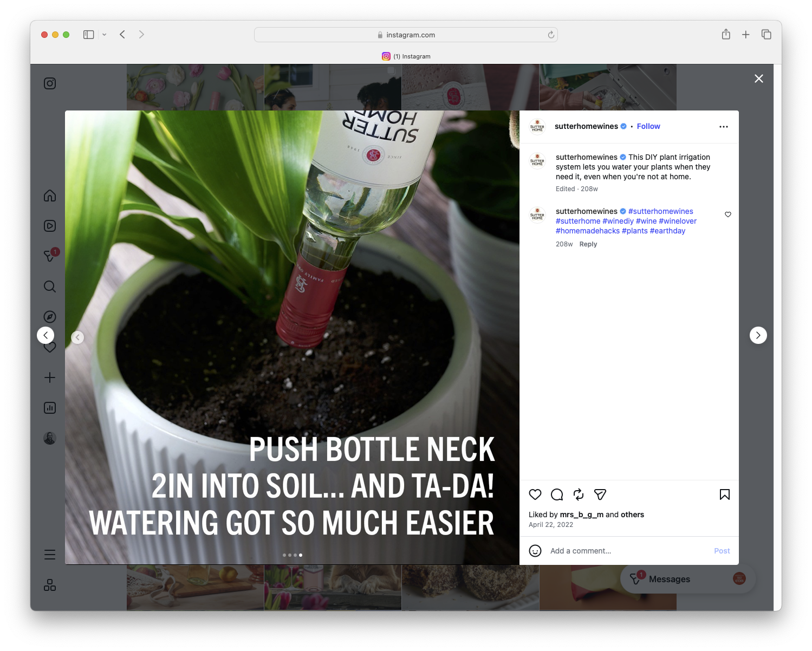Save the post using bookmark icon
This screenshot has height=651, width=812.
pyautogui.click(x=724, y=494)
